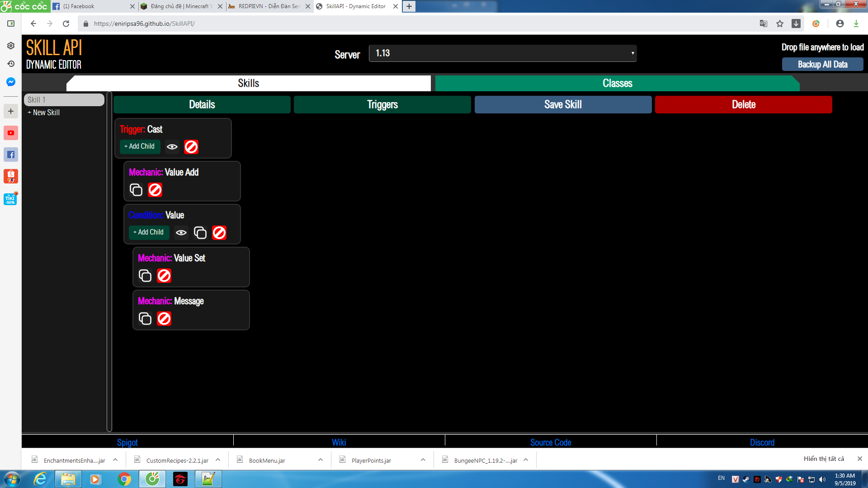Open Chrome from the Windows taskbar
The image size is (868, 488).
coord(124,479)
